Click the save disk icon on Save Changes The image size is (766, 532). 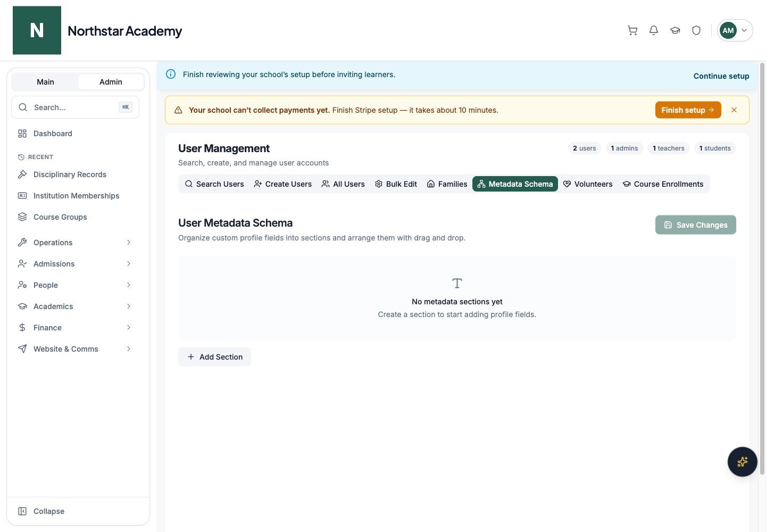(668, 225)
